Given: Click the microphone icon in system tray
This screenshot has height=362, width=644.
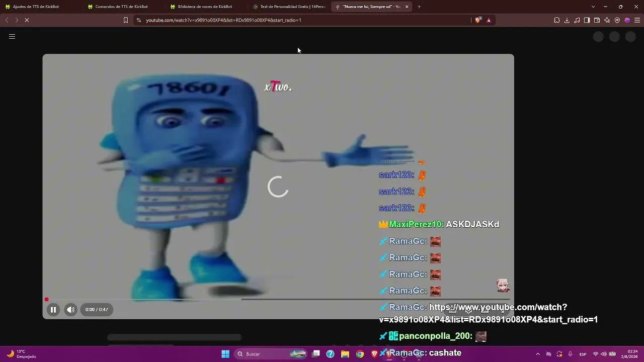Looking at the screenshot, I should pos(570,354).
